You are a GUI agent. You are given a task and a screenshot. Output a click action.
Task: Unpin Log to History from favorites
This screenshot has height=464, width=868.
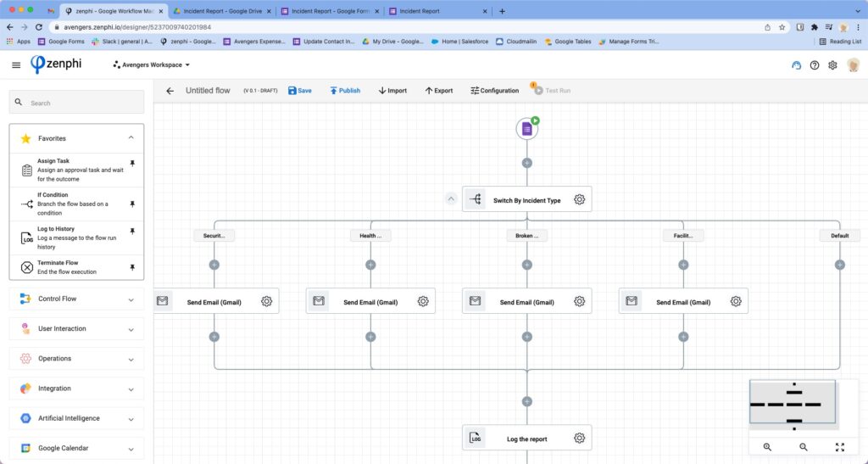coord(131,232)
